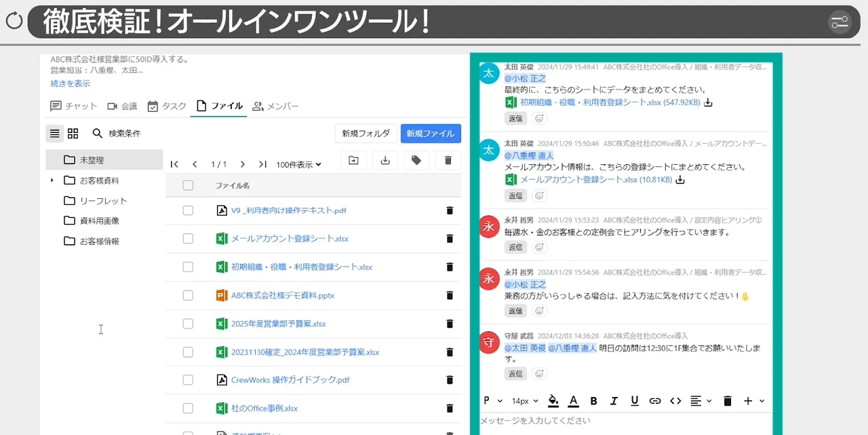868x435 pixels.
Task: Check the checkbox for ABC株式会社様デモ資料.pptx
Action: 188,295
